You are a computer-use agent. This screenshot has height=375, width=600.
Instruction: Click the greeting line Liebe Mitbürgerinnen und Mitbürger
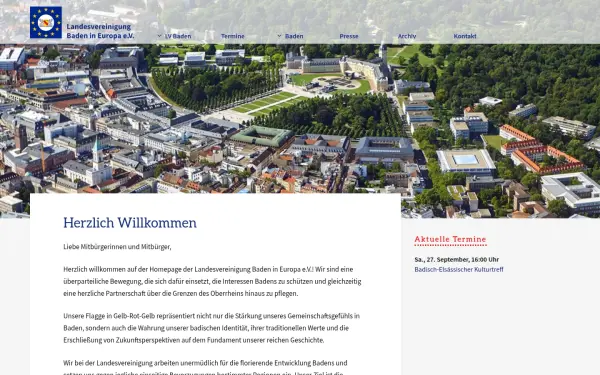[117, 247]
